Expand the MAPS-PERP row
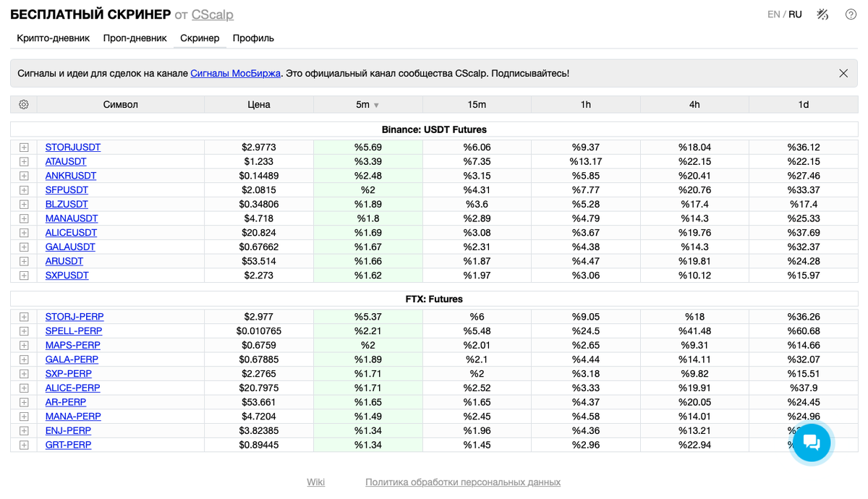The image size is (868, 499). [x=24, y=345]
